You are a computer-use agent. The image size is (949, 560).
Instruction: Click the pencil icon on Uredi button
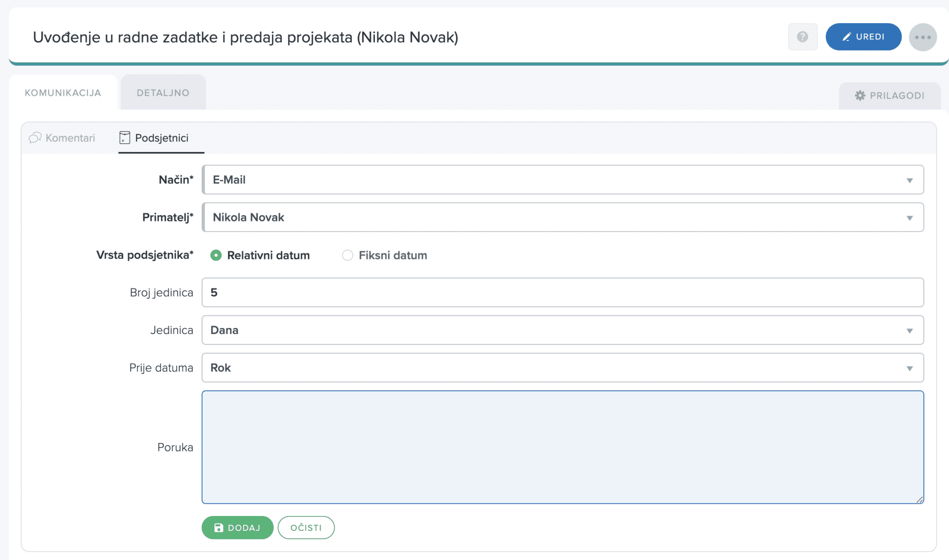pos(846,37)
